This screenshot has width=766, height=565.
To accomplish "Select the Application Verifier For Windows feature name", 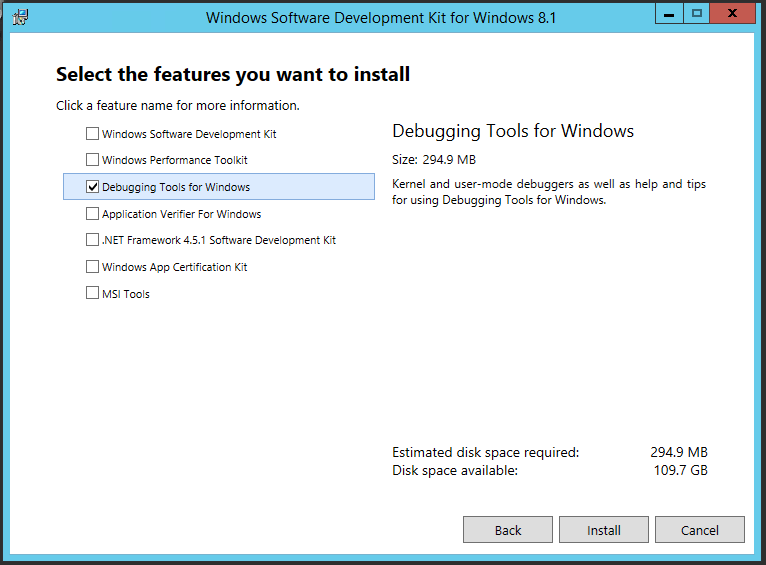I will tap(181, 214).
